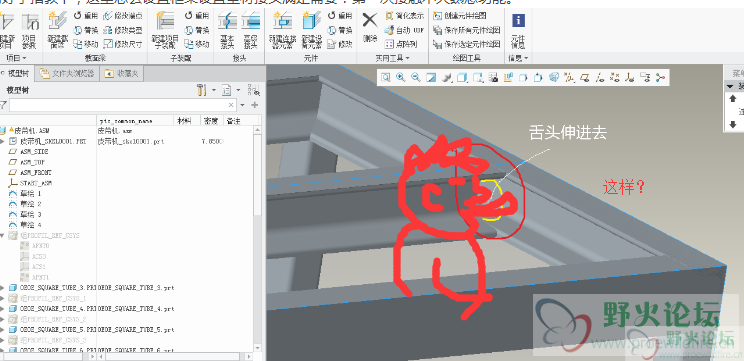The image size is (744, 361).
Task: Click 新建项目子装配 new subassembly icon
Action: [165, 31]
